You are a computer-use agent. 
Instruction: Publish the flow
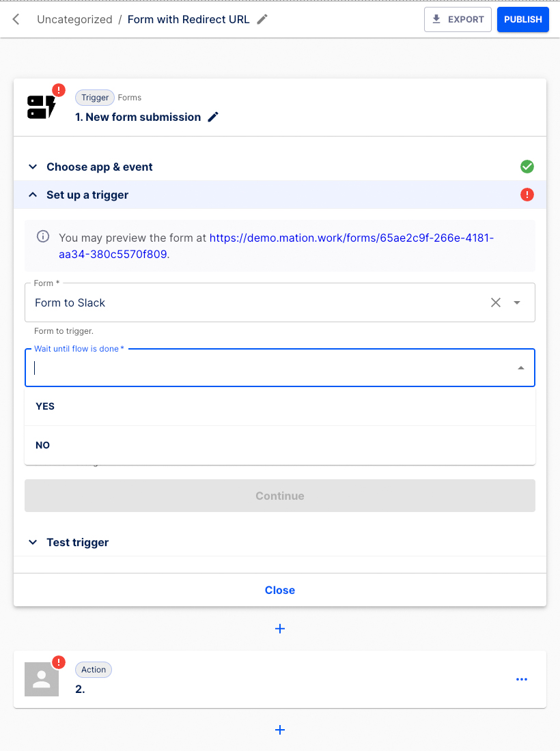point(522,19)
